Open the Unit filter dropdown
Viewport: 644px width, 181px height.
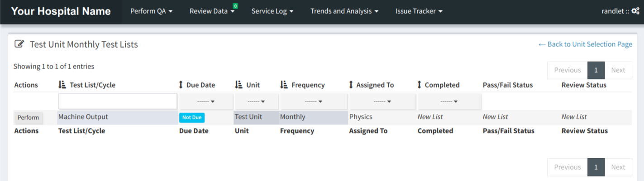(257, 102)
